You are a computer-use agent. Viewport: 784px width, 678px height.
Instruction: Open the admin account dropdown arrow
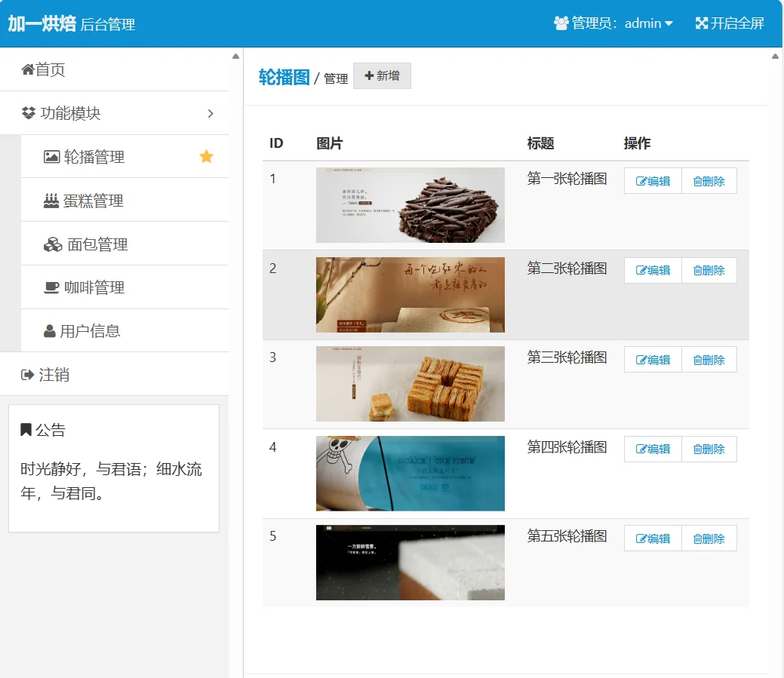coord(671,23)
